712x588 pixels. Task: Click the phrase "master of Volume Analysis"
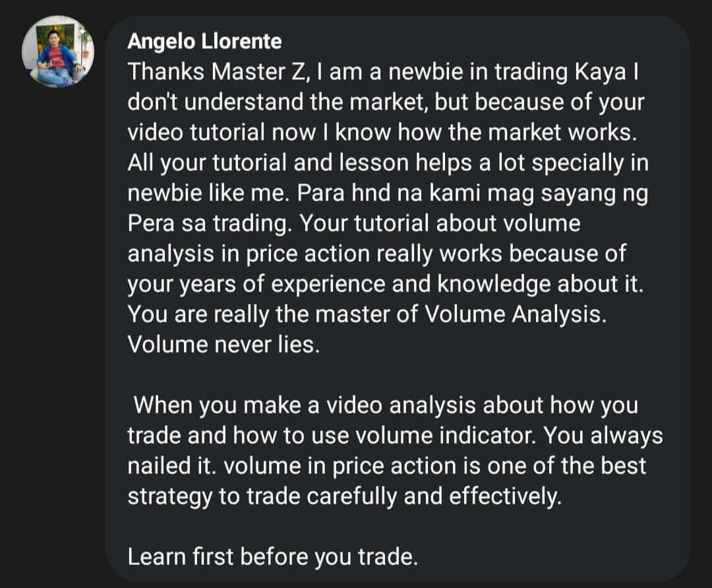(460, 314)
